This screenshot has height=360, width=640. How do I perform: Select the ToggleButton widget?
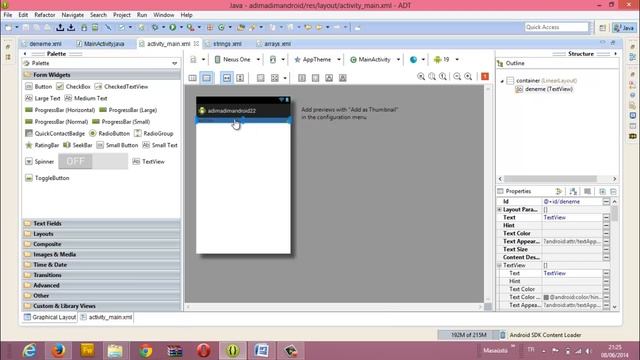pyautogui.click(x=47, y=178)
